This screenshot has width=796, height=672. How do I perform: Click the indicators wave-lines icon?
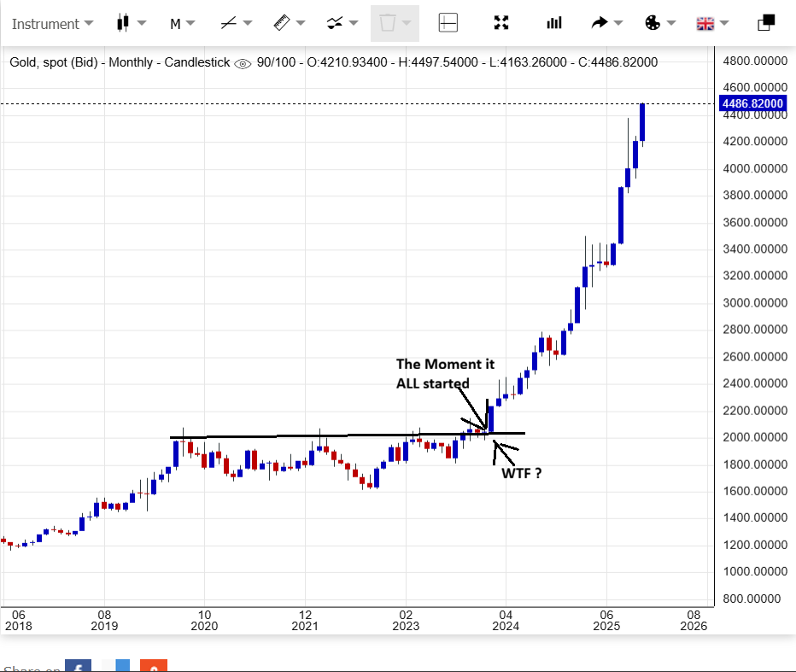tap(335, 23)
